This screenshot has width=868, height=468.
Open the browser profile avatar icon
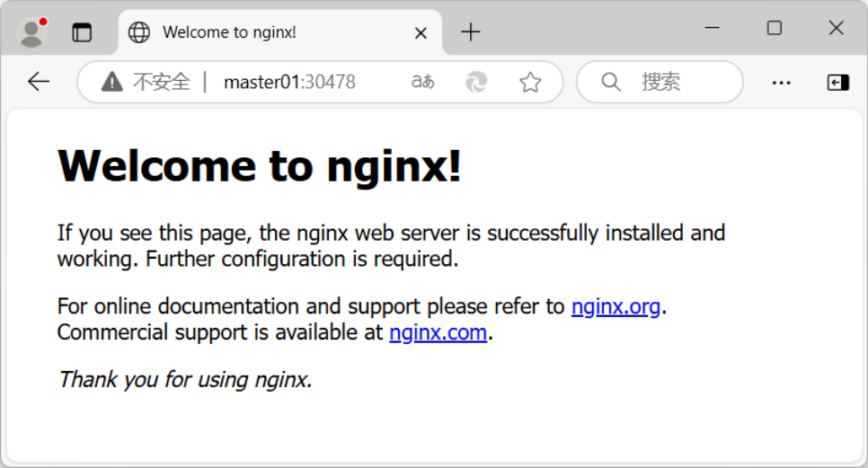[31, 32]
